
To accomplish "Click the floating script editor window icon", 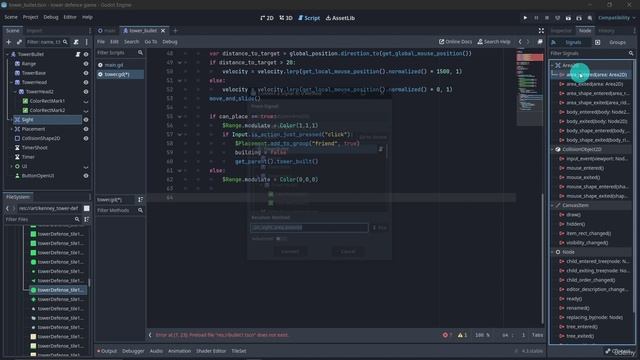I will click(x=540, y=42).
